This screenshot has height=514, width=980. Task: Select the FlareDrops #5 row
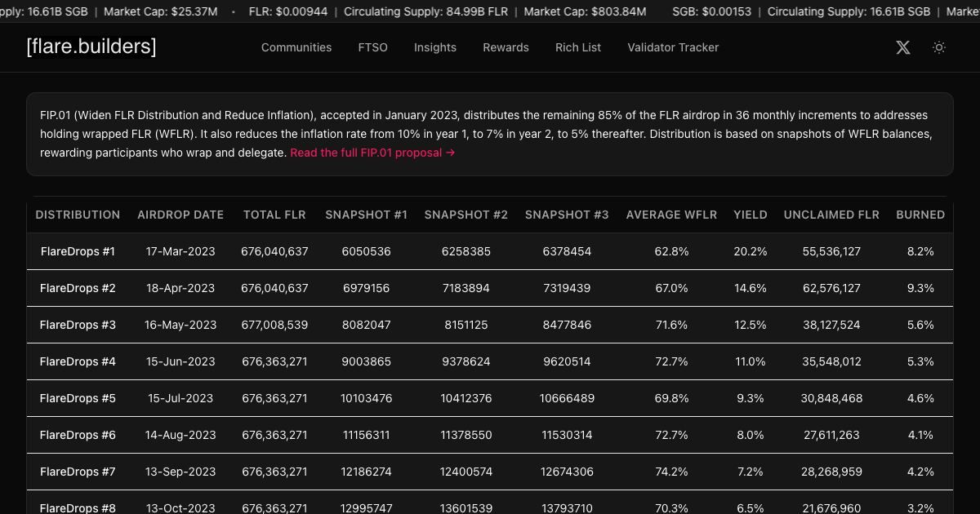490,398
